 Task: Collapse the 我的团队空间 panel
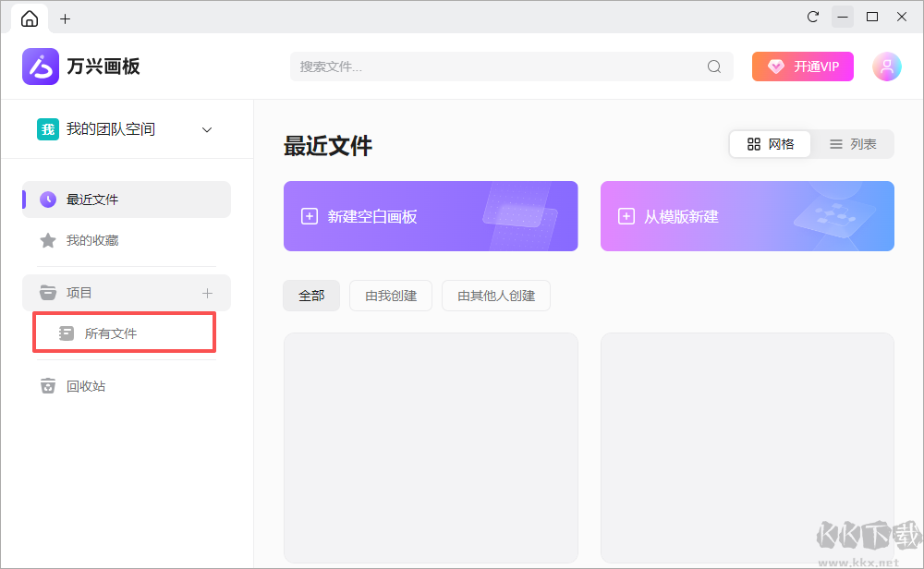coord(206,129)
